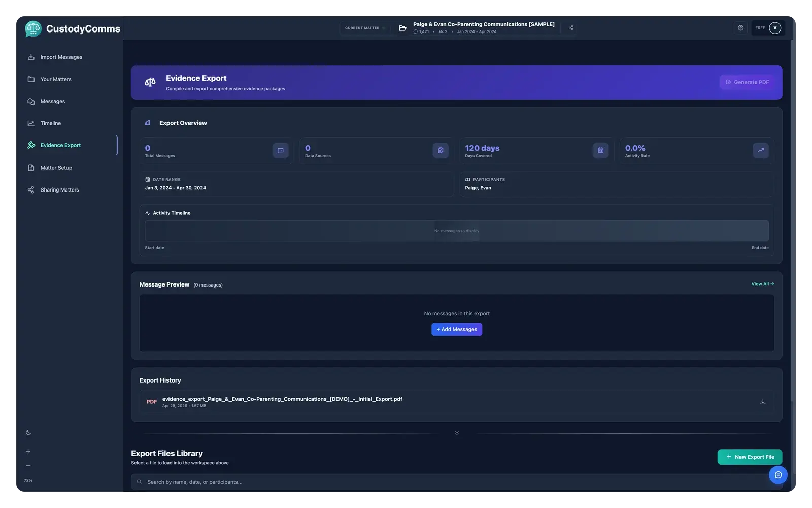The width and height of the screenshot is (812, 508).
Task: Toggle dark mode moon icon
Action: [x=28, y=433]
